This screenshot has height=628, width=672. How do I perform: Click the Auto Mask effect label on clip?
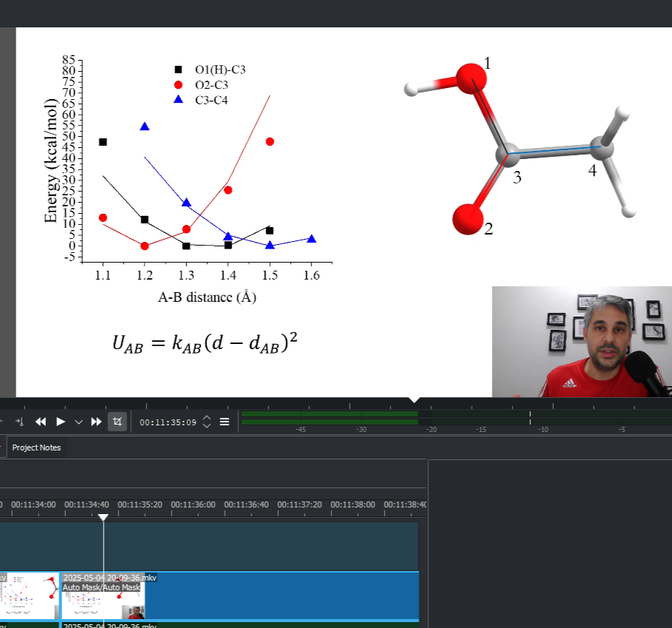coord(101,587)
